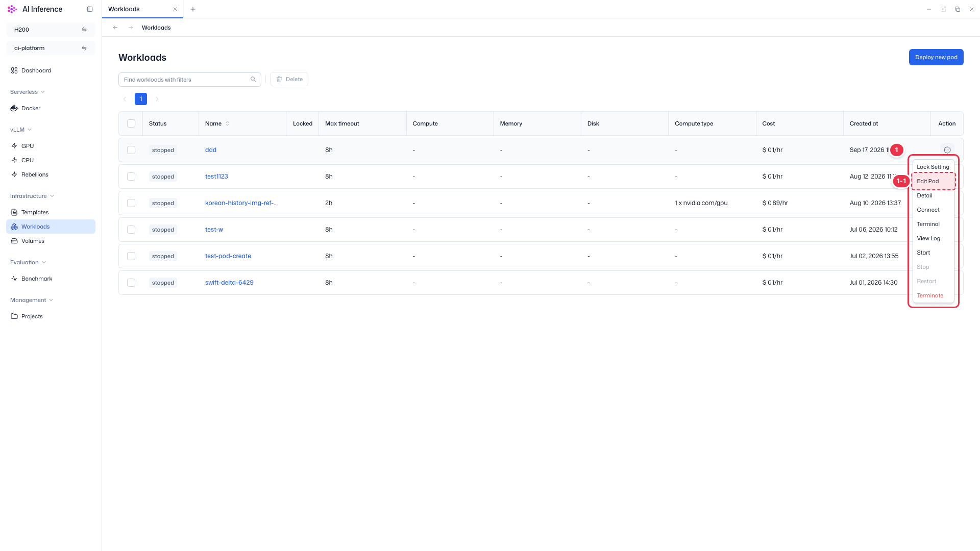Select page 1 in pagination
Viewport: 980px width, 551px height.
[141, 99]
